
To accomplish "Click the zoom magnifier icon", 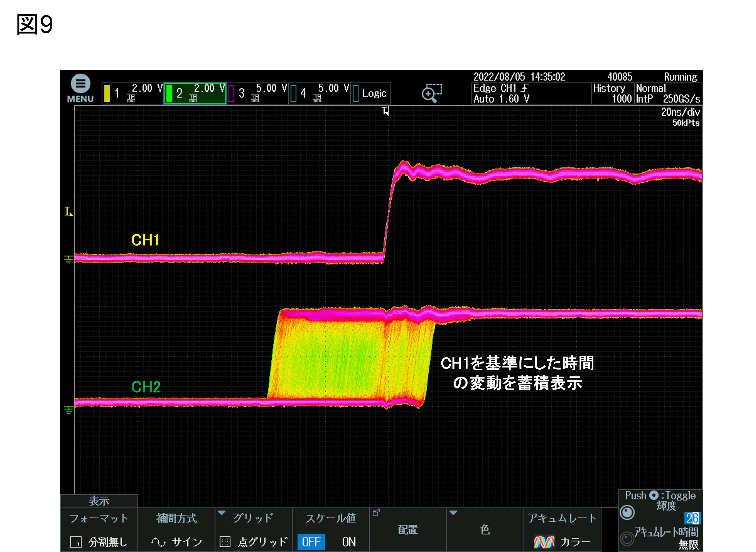I will pyautogui.click(x=432, y=93).
